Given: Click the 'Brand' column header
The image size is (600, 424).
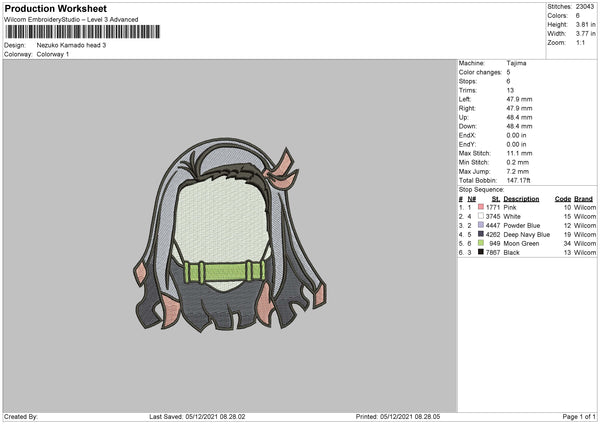Looking at the screenshot, I should click(584, 199).
